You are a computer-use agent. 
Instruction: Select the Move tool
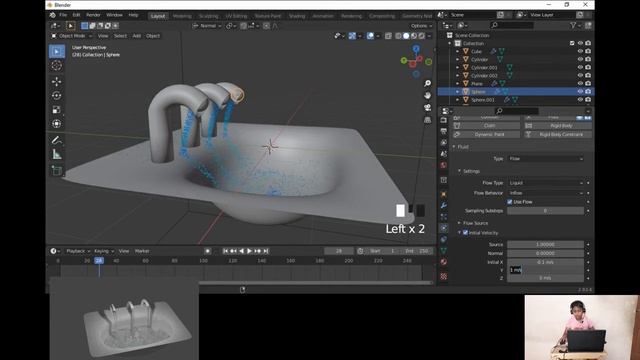tap(57, 82)
